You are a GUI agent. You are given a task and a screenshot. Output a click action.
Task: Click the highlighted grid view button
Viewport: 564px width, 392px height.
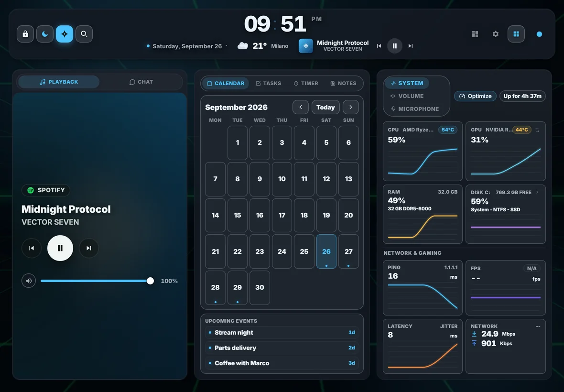coord(516,34)
